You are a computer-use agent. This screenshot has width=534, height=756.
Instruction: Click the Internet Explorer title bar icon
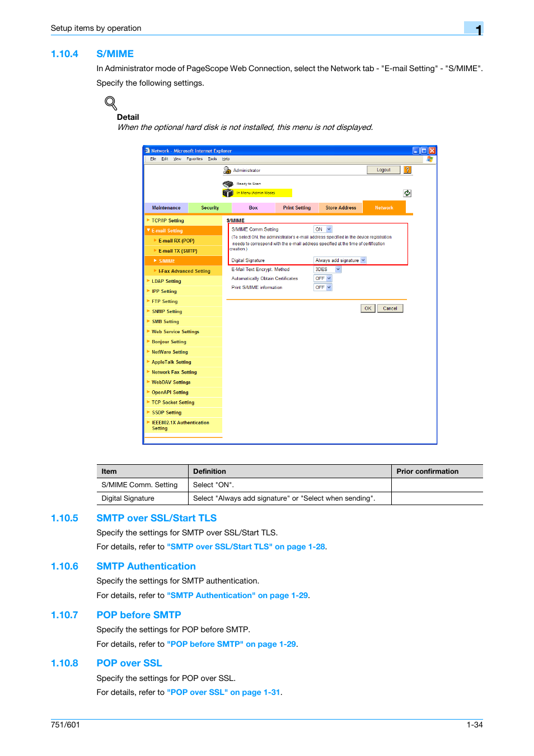pos(147,151)
